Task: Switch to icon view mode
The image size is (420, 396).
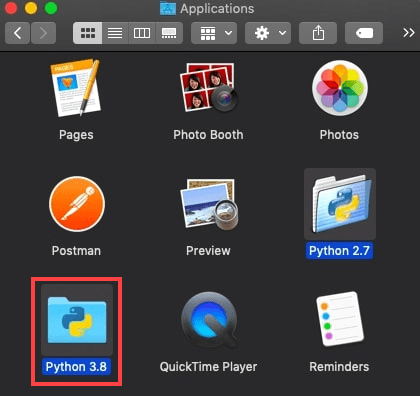Action: (x=88, y=33)
